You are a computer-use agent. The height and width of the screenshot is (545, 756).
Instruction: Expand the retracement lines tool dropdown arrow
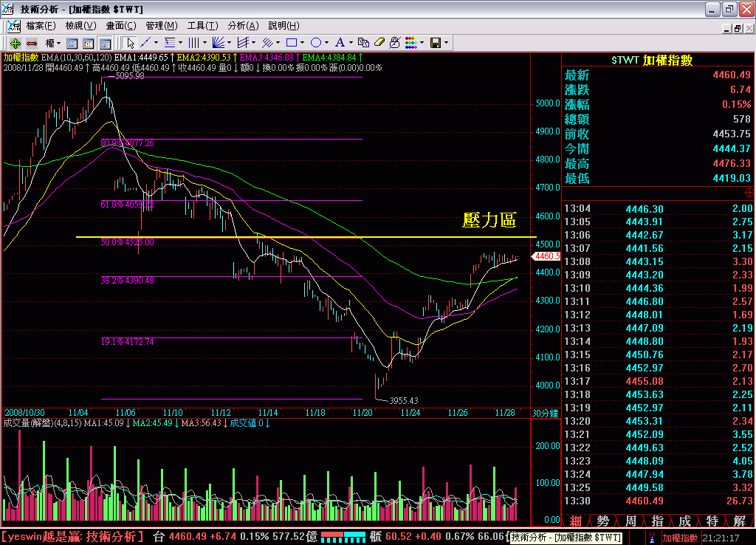(x=180, y=43)
